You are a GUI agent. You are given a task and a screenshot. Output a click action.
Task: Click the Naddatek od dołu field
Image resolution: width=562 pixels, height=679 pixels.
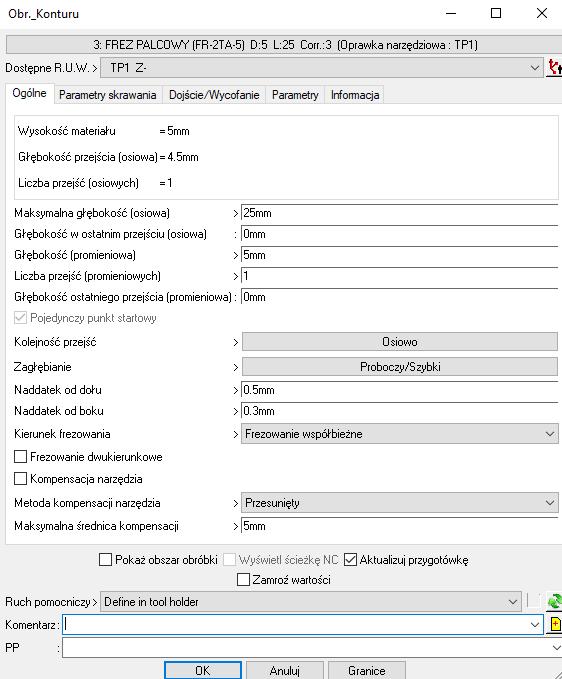[400, 390]
